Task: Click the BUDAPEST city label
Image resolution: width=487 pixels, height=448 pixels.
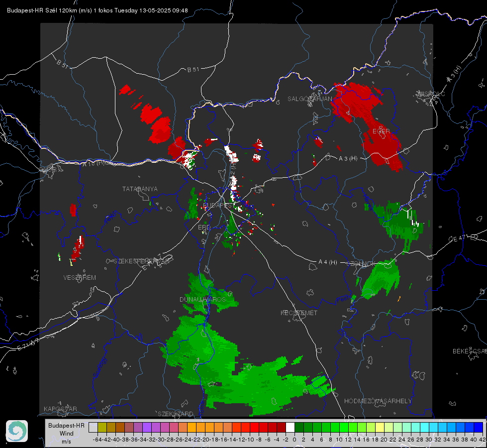Action: pyautogui.click(x=218, y=205)
